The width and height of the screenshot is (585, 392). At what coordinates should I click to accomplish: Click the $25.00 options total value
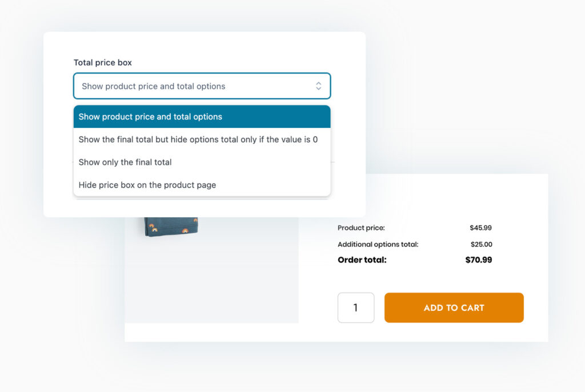pyautogui.click(x=480, y=244)
